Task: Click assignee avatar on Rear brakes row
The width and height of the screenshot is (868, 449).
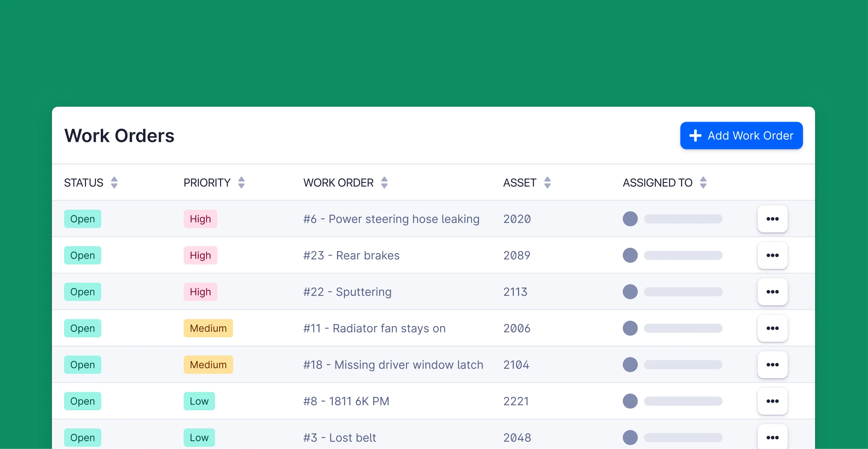Action: pyautogui.click(x=630, y=255)
